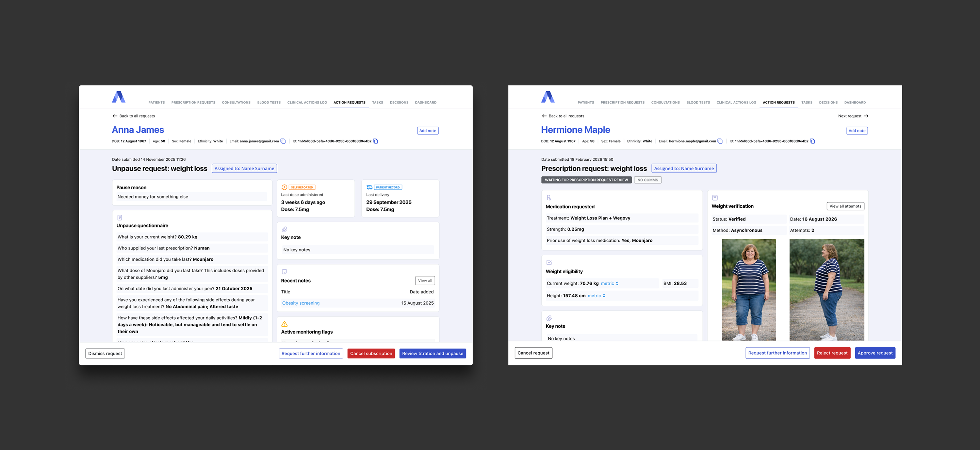This screenshot has height=450, width=980.
Task: Click 'BMI: 28.53' value
Action: point(680,283)
